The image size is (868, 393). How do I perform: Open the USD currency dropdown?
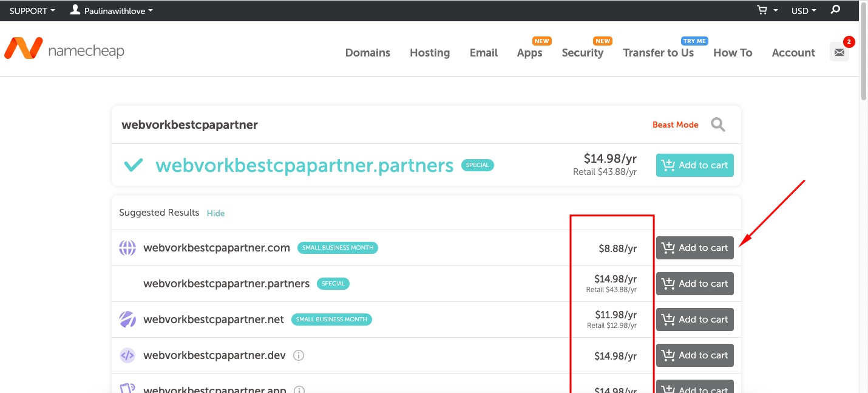(804, 10)
